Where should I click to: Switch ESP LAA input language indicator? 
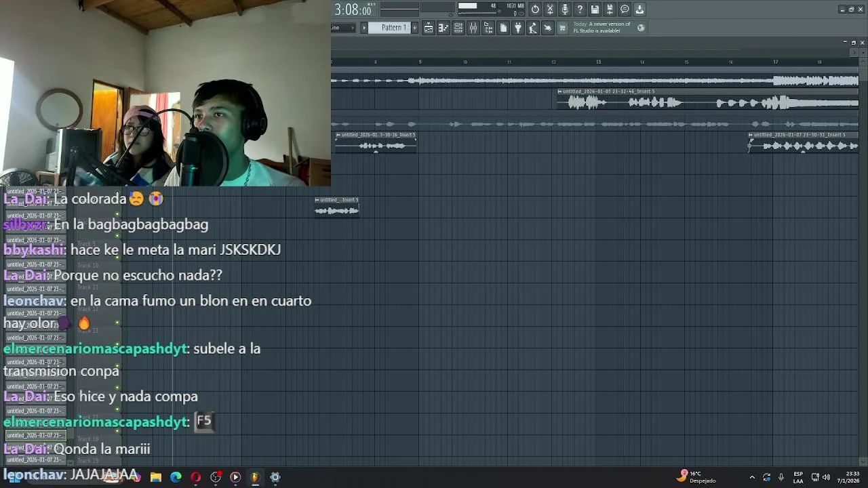798,477
